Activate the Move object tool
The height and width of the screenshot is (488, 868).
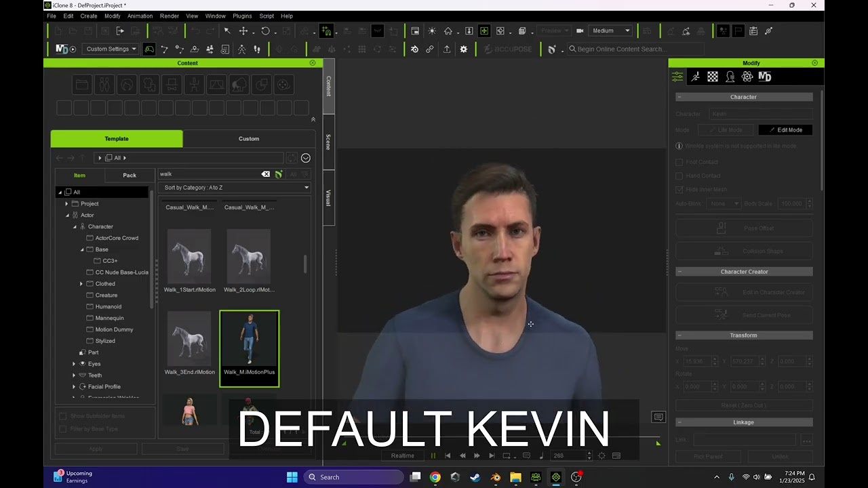click(x=243, y=30)
